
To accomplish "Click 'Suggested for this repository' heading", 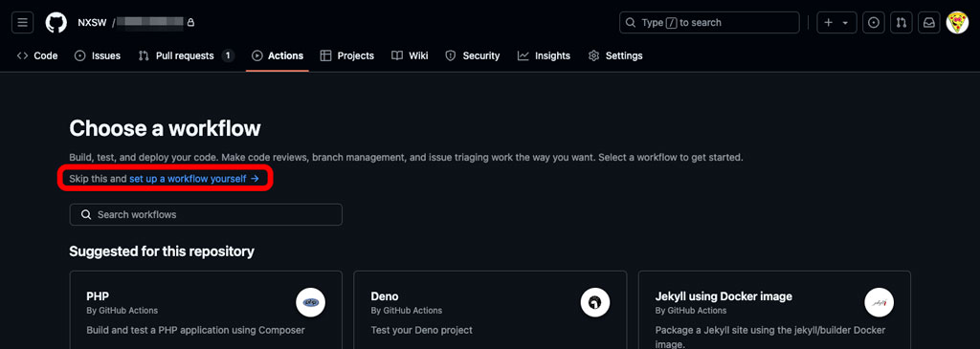I will click(x=162, y=251).
